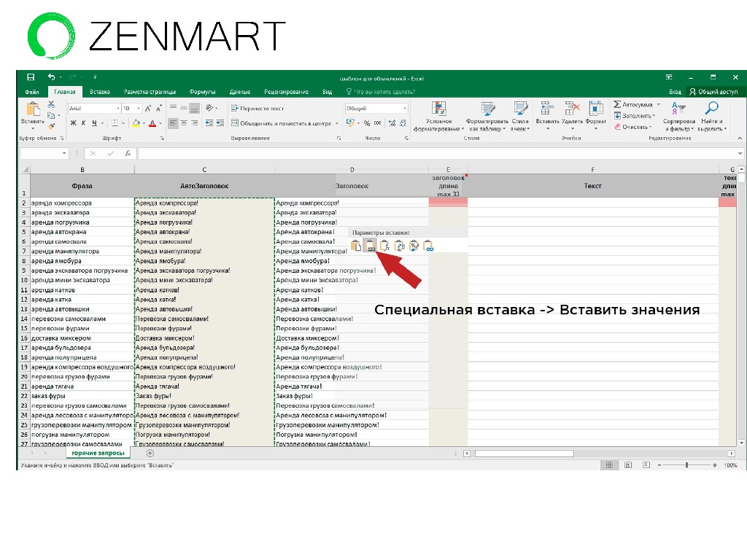Decrease indent icon
Screen dimensions: 747x560
(x=209, y=123)
